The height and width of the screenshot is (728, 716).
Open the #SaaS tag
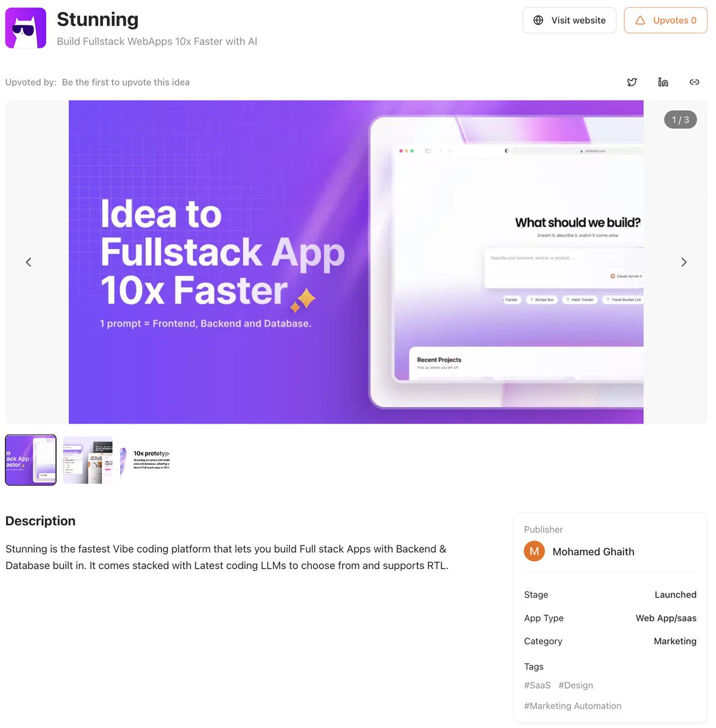(x=537, y=685)
